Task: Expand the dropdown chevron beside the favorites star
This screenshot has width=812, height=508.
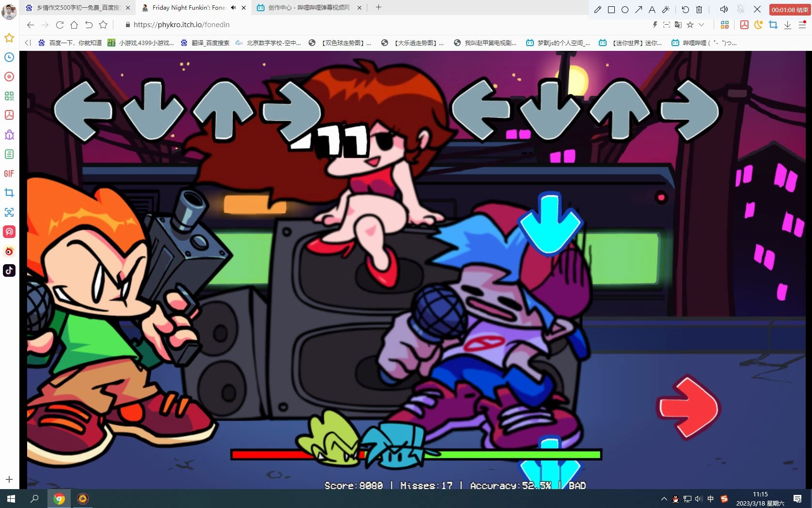Action: [701, 25]
